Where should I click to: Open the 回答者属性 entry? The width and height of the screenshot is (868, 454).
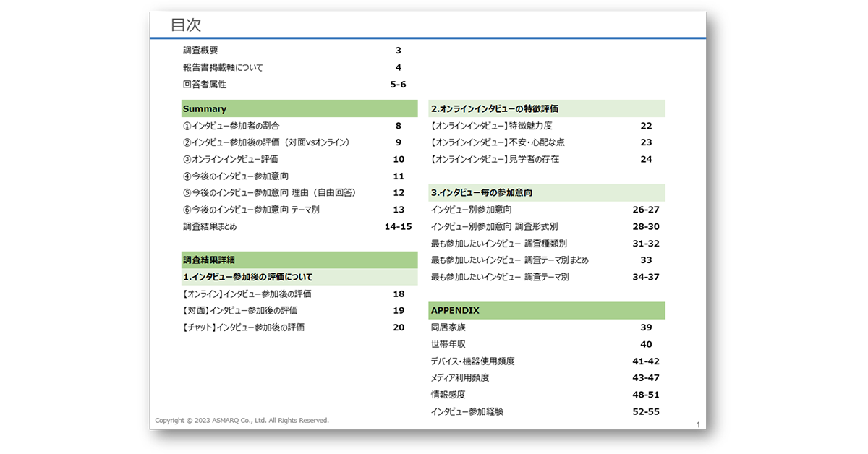tap(203, 85)
